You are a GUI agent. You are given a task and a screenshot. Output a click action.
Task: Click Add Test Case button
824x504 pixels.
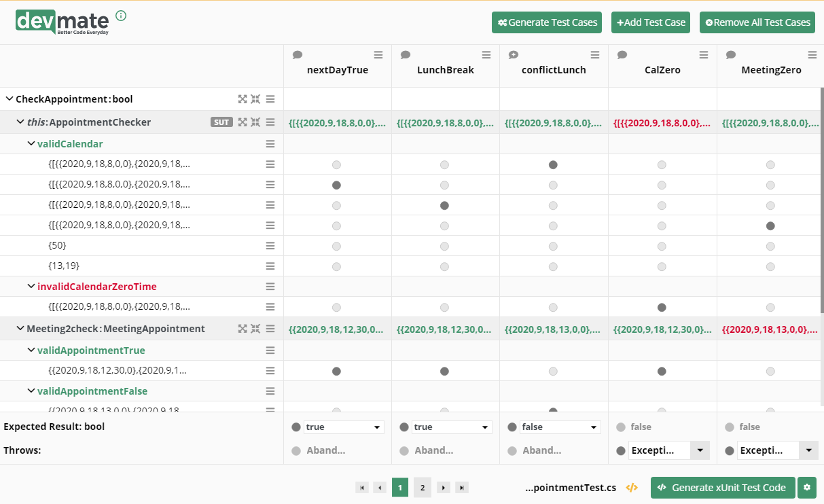coord(651,22)
